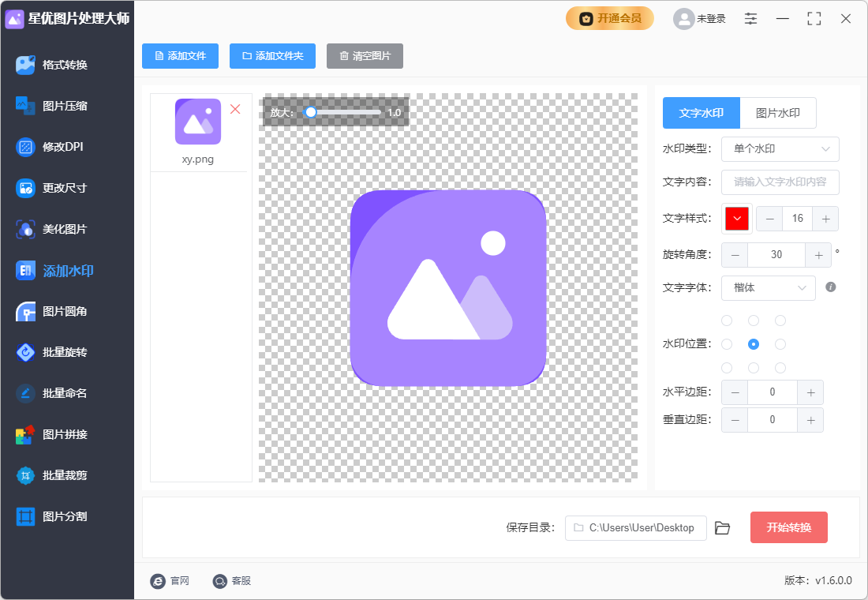This screenshot has width=868, height=600.
Task: Select the center watermark position
Action: pos(754,344)
